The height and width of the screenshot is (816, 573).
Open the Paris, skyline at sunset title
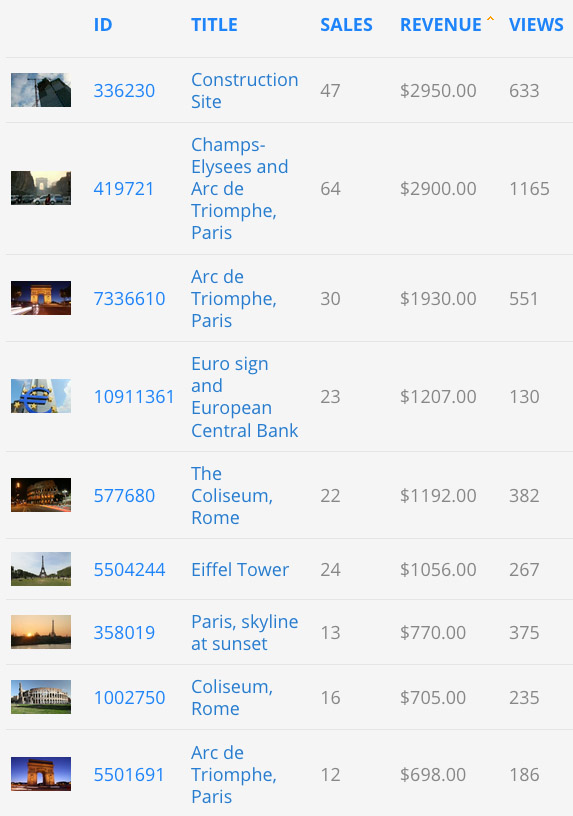click(x=245, y=632)
